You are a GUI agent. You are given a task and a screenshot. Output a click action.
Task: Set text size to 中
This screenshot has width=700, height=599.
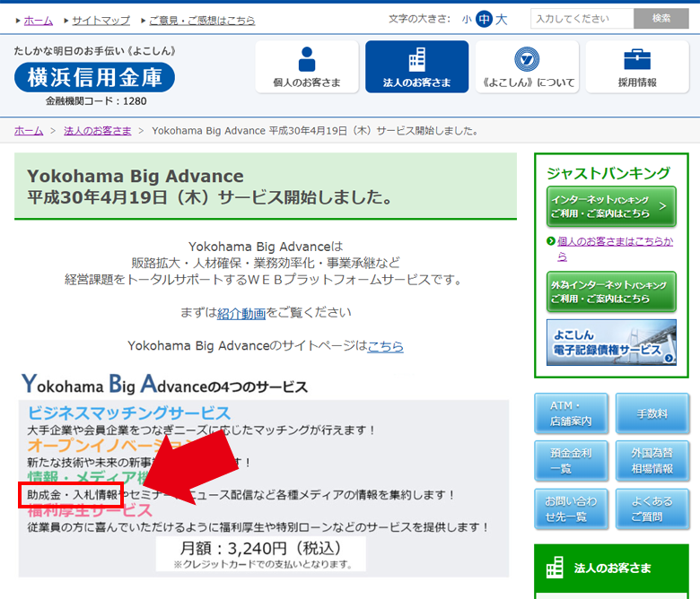(484, 19)
